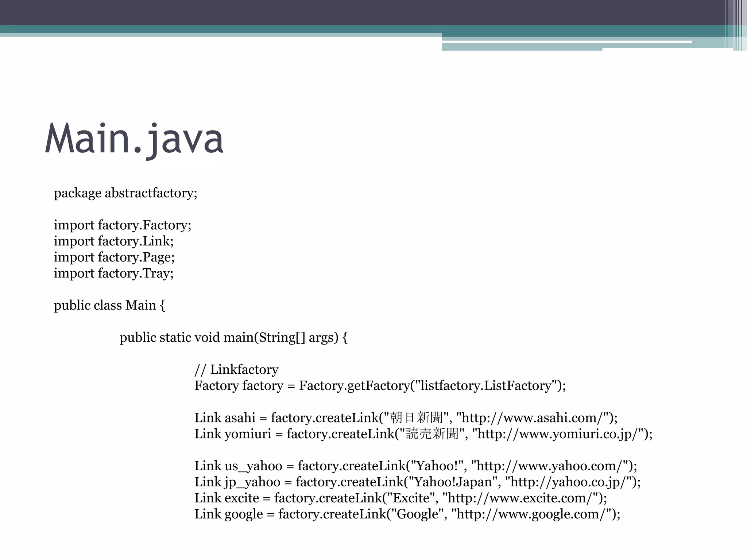
Task: Select the line "package abstractfactory;"
Action: (125, 193)
